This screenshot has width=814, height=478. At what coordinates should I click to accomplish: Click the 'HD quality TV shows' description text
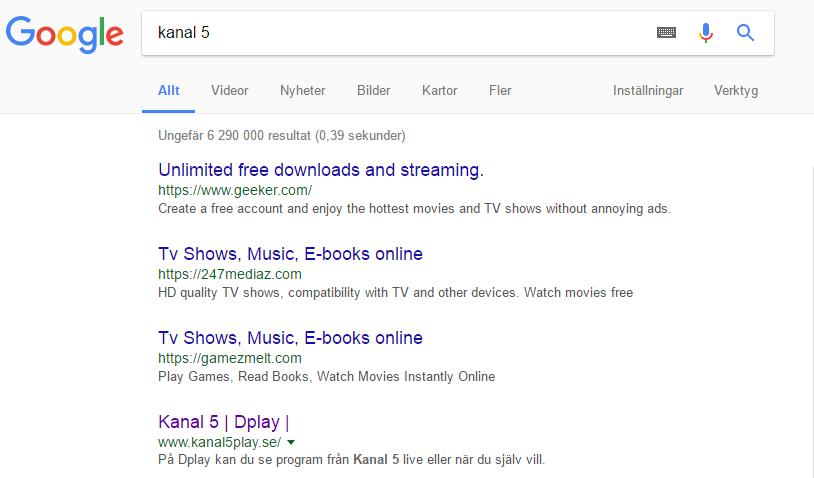coord(396,293)
